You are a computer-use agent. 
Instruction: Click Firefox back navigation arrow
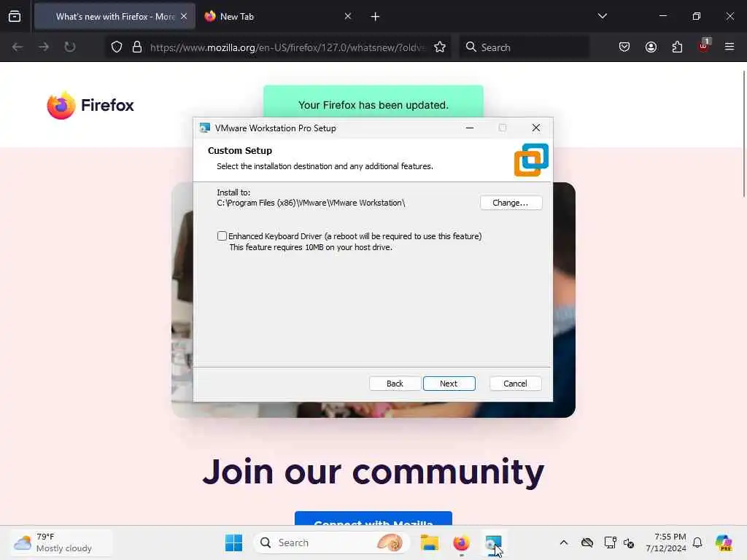click(x=18, y=47)
